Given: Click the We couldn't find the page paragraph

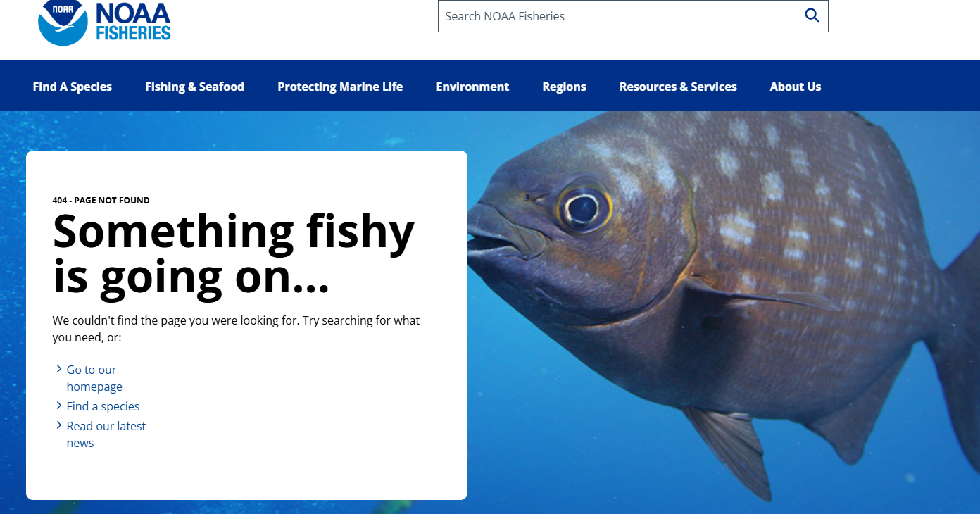Looking at the screenshot, I should 236,329.
